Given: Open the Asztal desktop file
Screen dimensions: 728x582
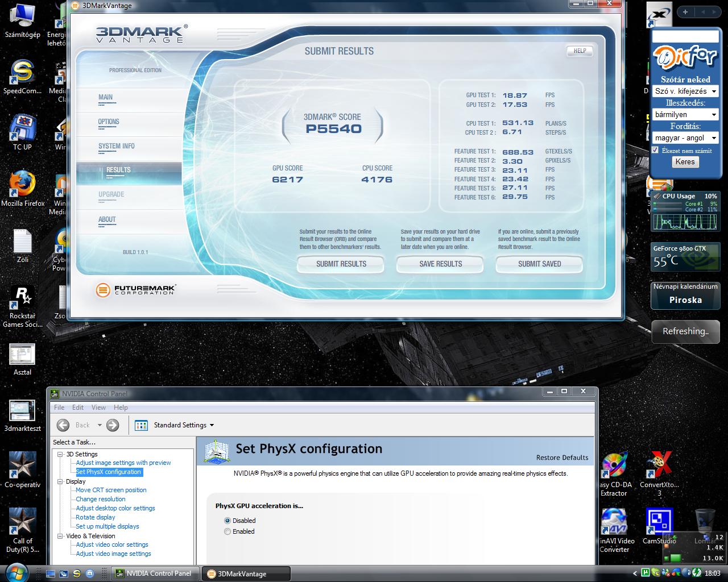Looking at the screenshot, I should 22,359.
